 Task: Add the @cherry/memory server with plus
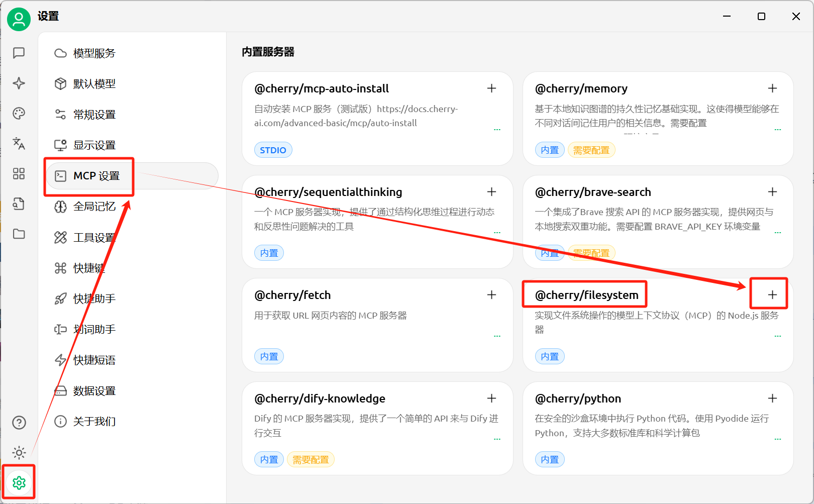coord(772,88)
